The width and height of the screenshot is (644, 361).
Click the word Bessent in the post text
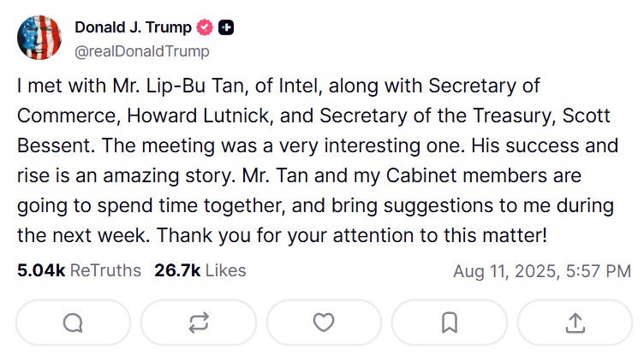(x=55, y=145)
